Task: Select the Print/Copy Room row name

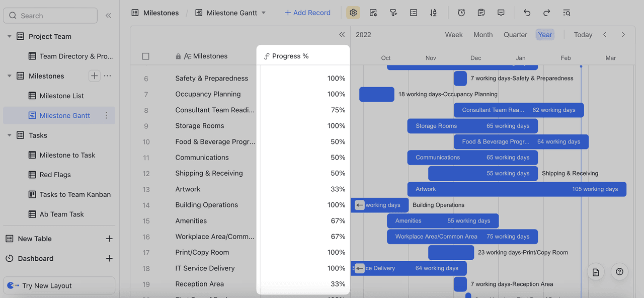Action: (x=202, y=252)
